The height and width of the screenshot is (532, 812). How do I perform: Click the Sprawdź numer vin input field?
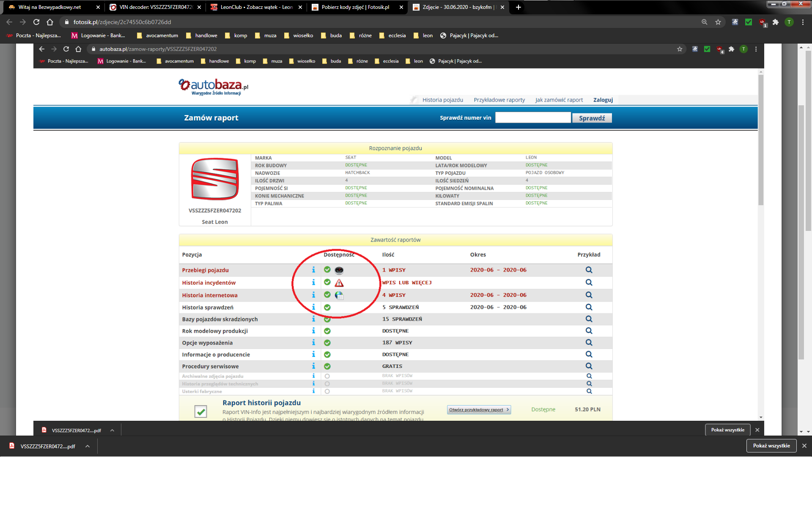coord(533,118)
